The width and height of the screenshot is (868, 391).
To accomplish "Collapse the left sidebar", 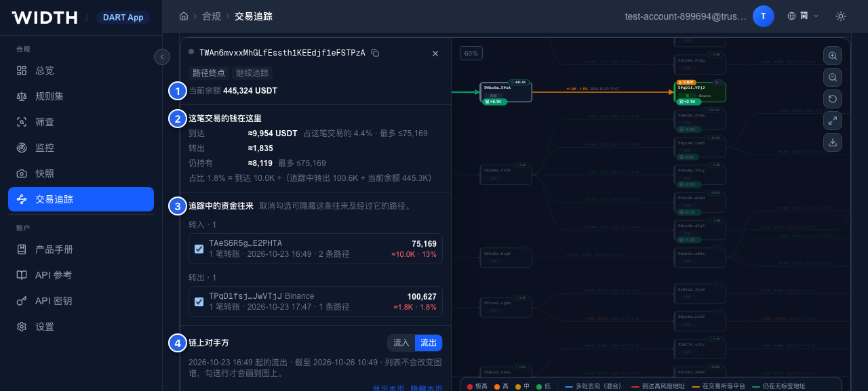I will coord(161,57).
